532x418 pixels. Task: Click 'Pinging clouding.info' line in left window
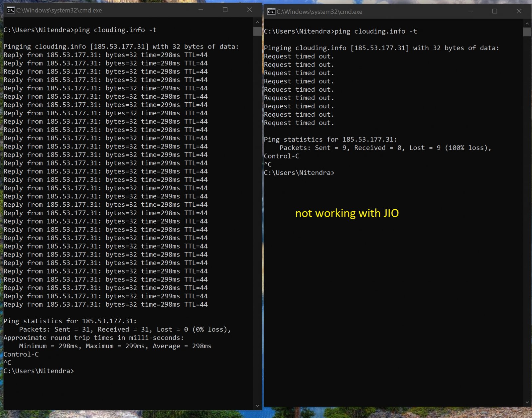click(121, 47)
